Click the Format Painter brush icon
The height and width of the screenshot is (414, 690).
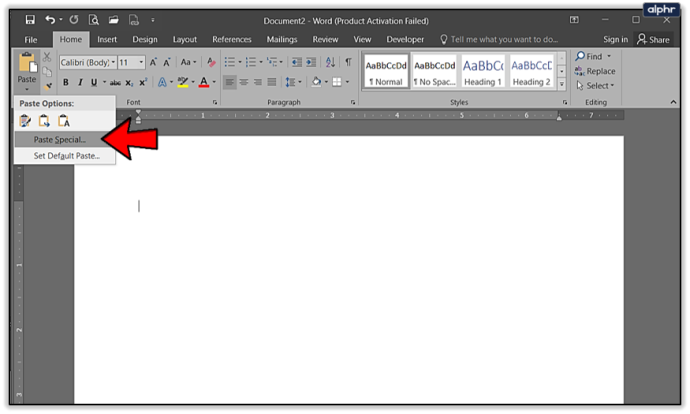(x=48, y=86)
